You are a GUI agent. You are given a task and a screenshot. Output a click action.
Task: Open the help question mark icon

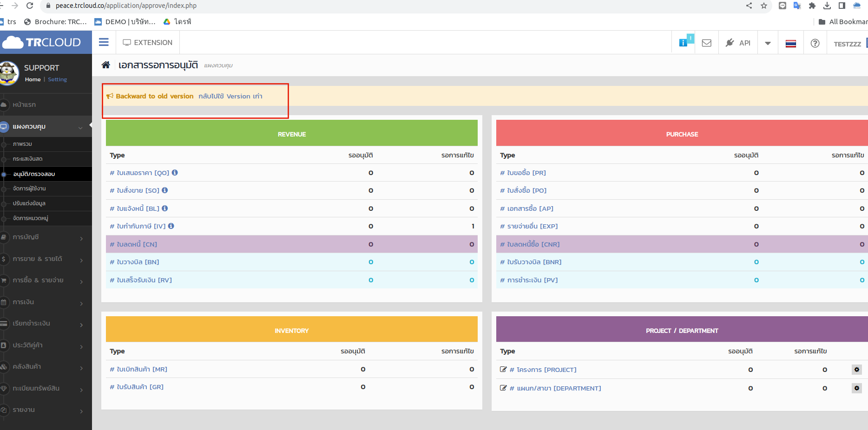pos(815,43)
